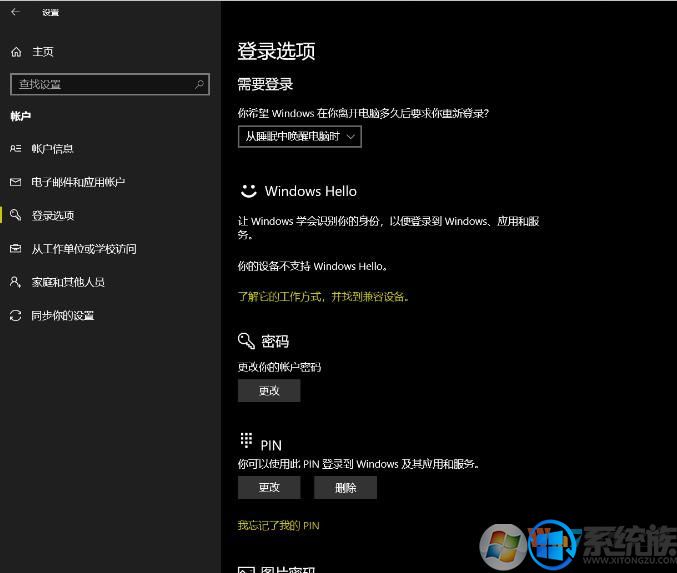Click the briefcase icon for work access
The height and width of the screenshot is (573, 677).
[x=16, y=248]
